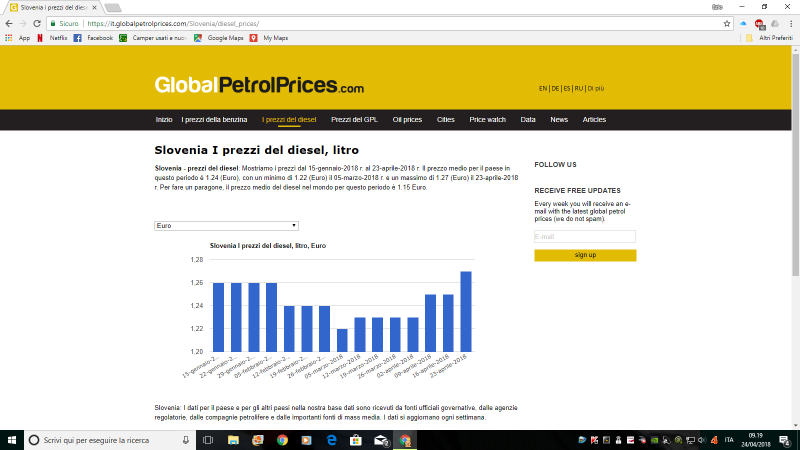Click the heading Slovenia I prezzi del diesel, litro
Image resolution: width=800 pixels, height=450 pixels.
[x=257, y=150]
